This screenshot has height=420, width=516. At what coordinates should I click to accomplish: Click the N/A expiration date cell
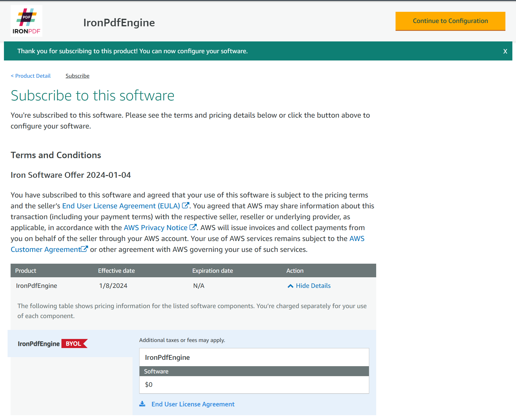[x=199, y=286]
